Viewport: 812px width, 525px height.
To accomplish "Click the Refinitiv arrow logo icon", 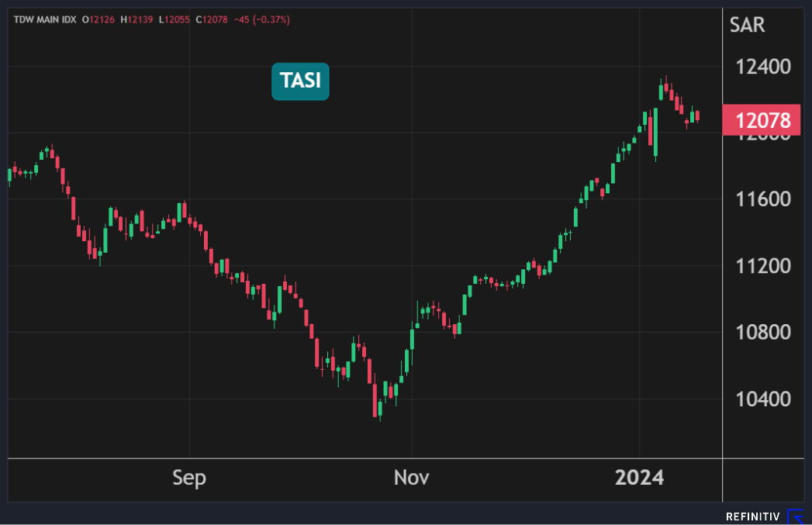I will click(796, 516).
